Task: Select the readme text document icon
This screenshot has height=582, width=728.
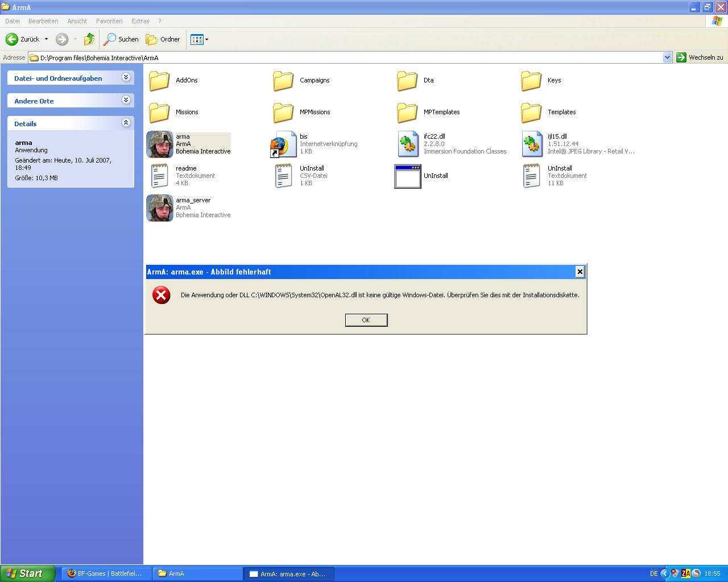Action: coord(159,176)
